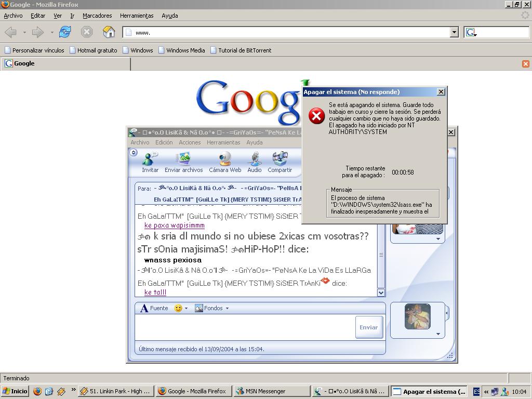Expand hidden Quick Launch items chevron
This screenshot has height=399, width=532.
pos(73,390)
